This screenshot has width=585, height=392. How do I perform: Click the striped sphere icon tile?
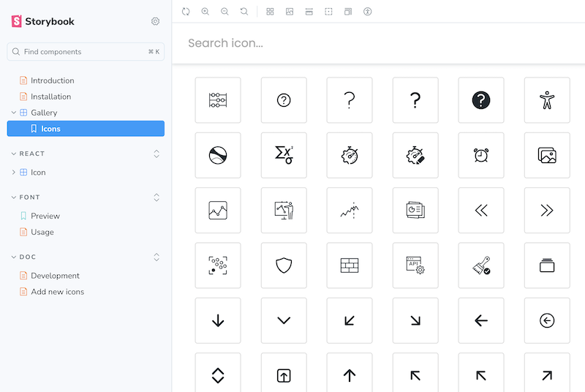[x=218, y=155]
